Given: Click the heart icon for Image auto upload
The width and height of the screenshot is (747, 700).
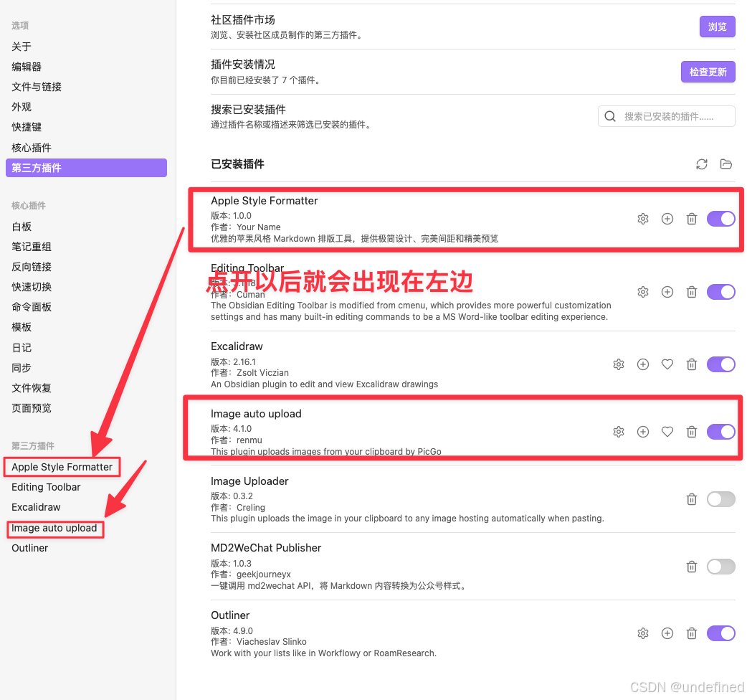Looking at the screenshot, I should tap(667, 432).
